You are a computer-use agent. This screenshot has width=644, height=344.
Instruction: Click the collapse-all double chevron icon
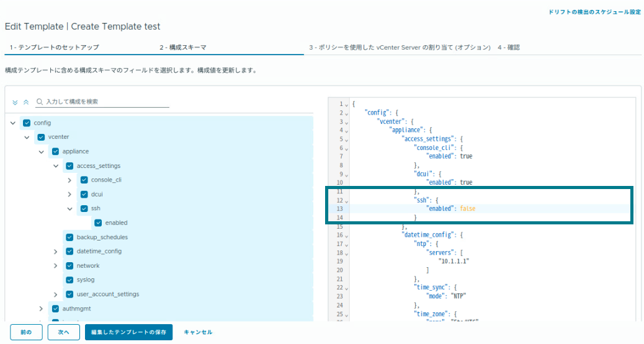pos(26,102)
